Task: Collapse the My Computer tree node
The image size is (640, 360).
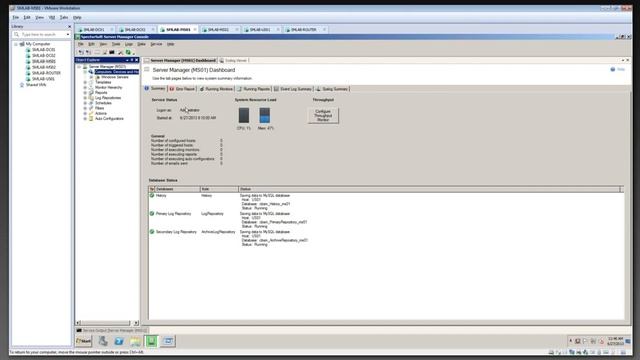Action: click(x=16, y=44)
